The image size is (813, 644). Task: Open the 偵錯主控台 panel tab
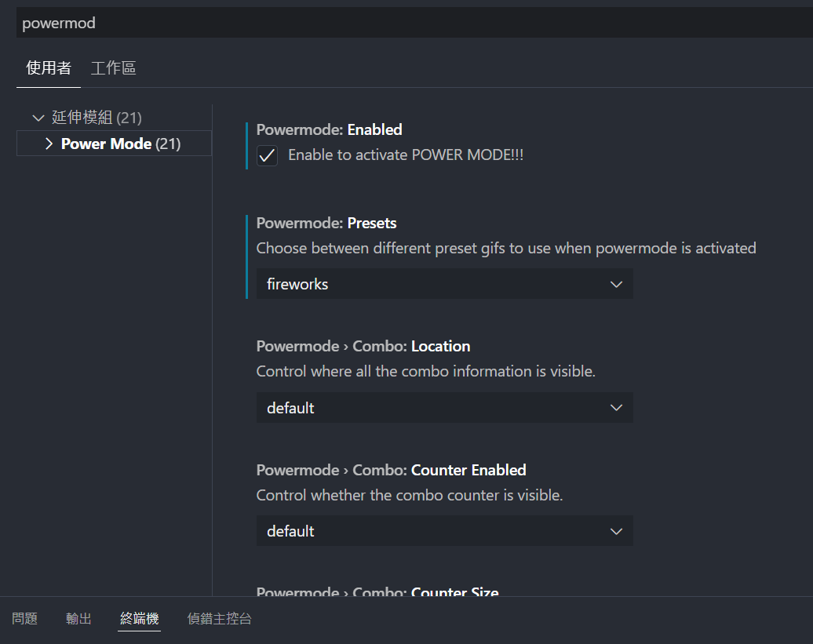click(219, 618)
